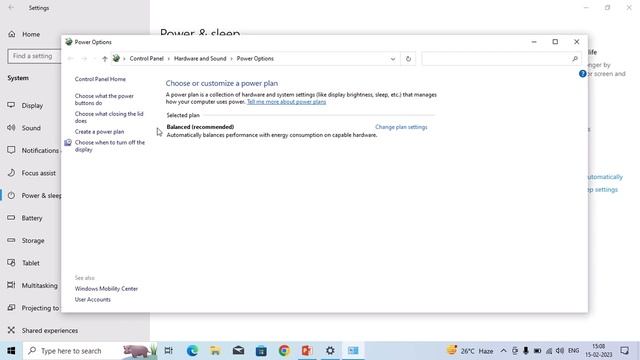Launch Microsoft Edge from taskbar

click(x=192, y=351)
